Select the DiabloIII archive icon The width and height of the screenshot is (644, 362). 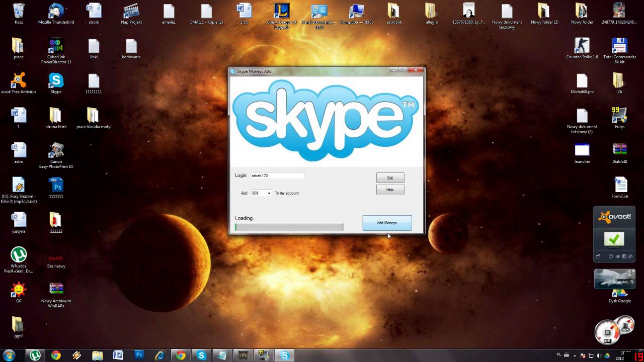tap(619, 153)
